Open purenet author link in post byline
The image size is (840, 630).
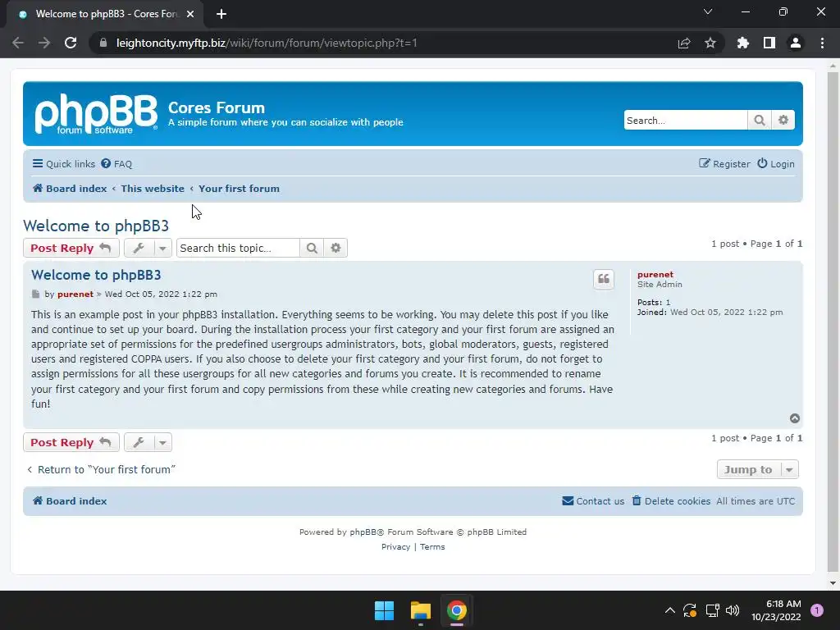[75, 294]
